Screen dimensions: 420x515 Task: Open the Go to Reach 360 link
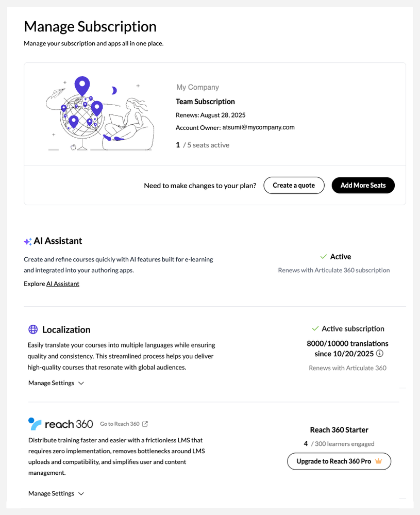pyautogui.click(x=120, y=424)
